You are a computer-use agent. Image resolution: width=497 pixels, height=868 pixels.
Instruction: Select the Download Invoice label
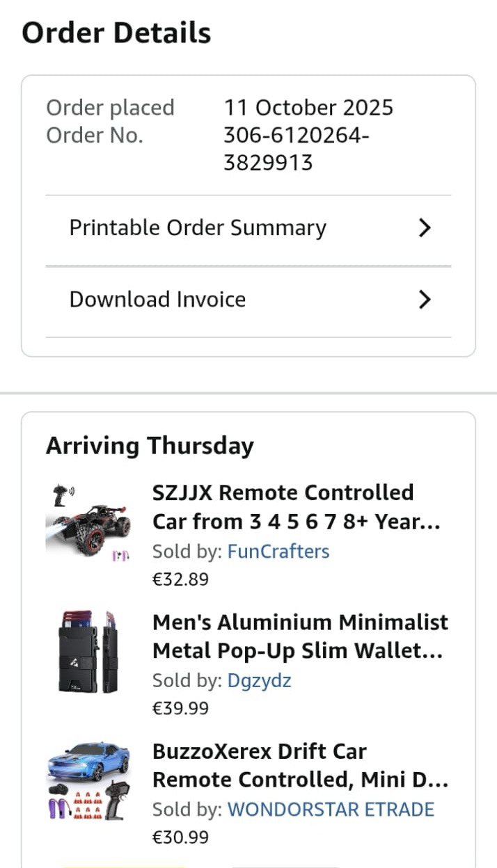click(157, 300)
